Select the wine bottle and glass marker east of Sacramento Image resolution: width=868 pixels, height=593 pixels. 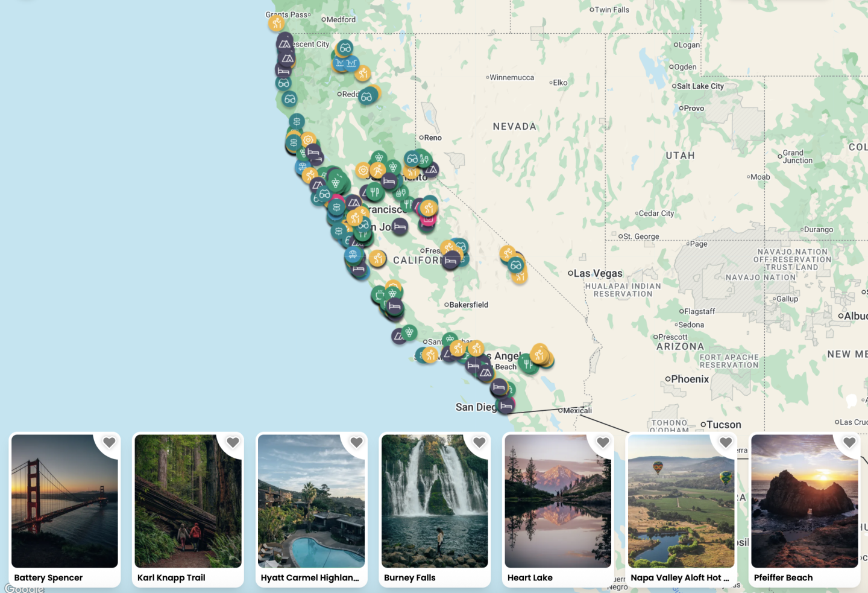click(x=424, y=159)
